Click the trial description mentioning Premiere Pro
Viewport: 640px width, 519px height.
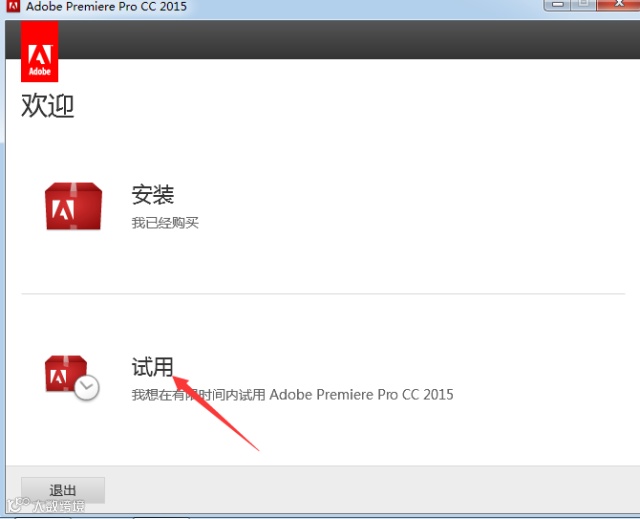coord(292,395)
